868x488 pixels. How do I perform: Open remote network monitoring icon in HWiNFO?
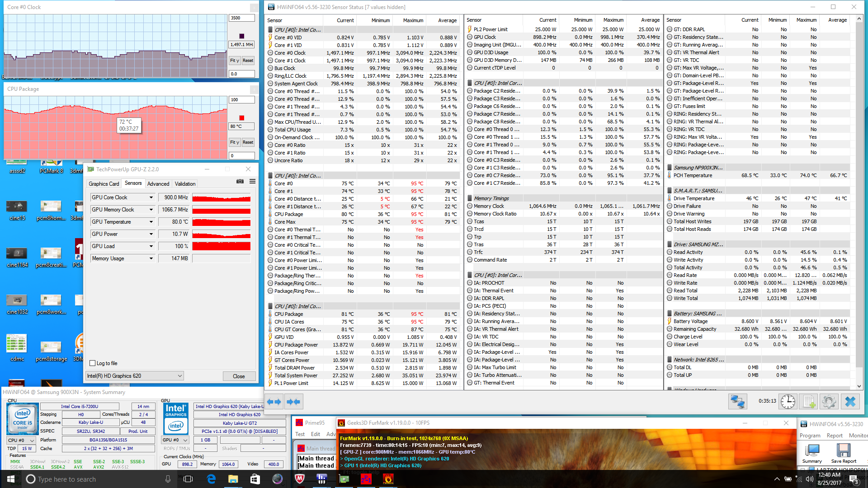tap(737, 402)
